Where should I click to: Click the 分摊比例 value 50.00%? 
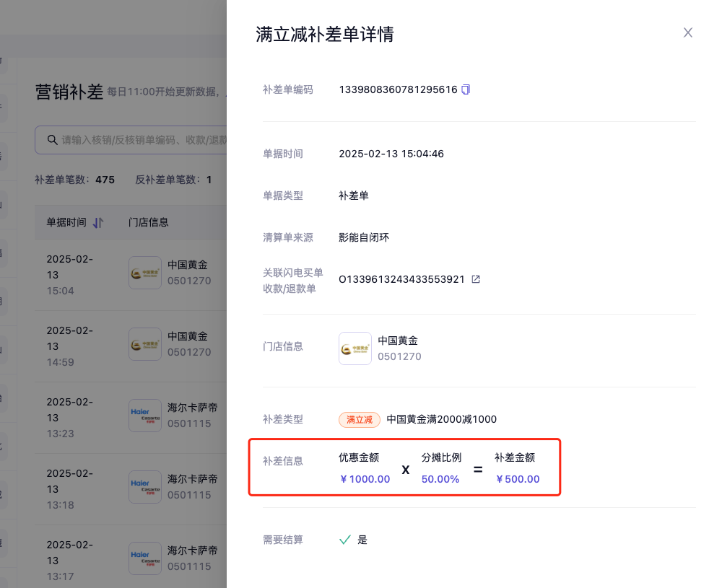(440, 479)
